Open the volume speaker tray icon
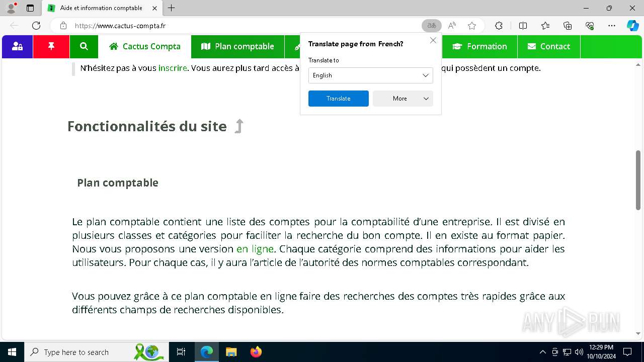This screenshot has height=362, width=644. [579, 352]
